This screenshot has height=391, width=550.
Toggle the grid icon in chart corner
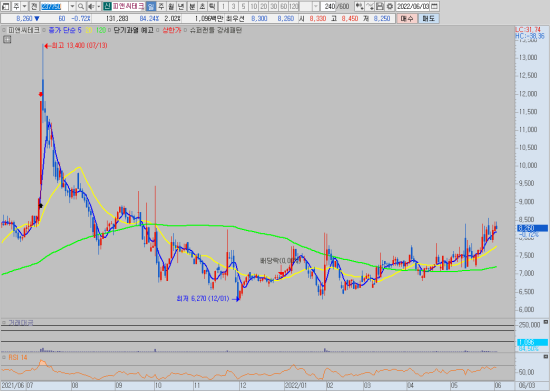tap(7, 40)
